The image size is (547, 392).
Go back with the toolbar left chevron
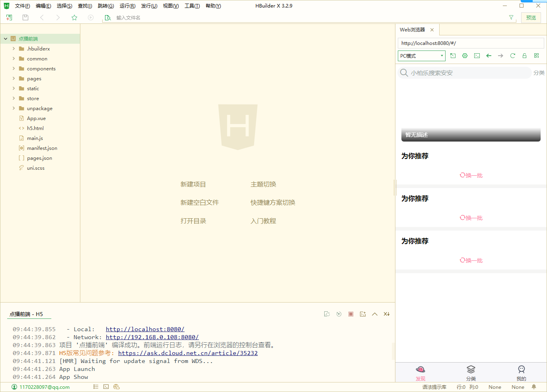coord(42,17)
